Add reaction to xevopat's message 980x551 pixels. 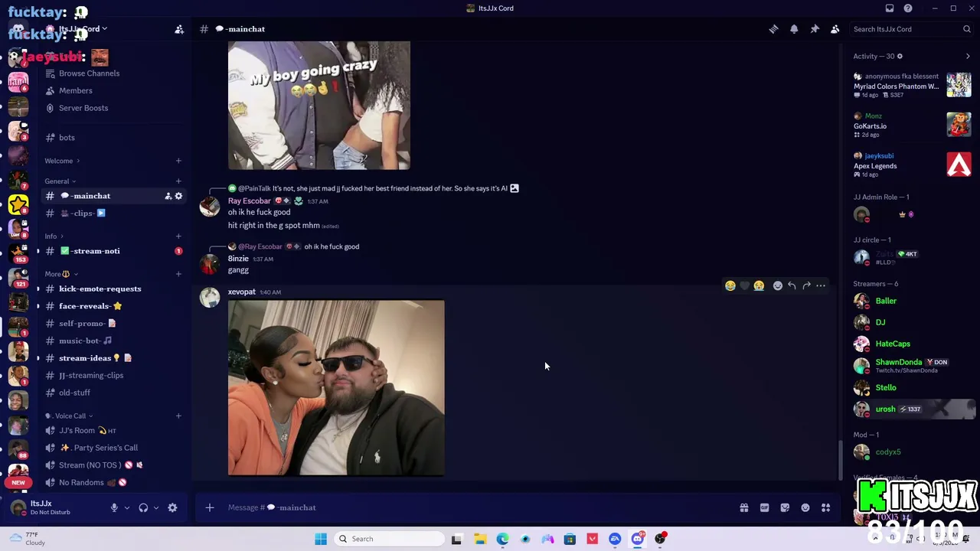pyautogui.click(x=777, y=285)
